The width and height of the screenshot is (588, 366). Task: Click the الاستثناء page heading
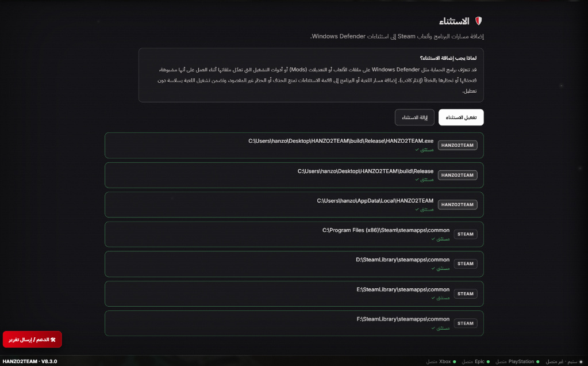coord(454,21)
